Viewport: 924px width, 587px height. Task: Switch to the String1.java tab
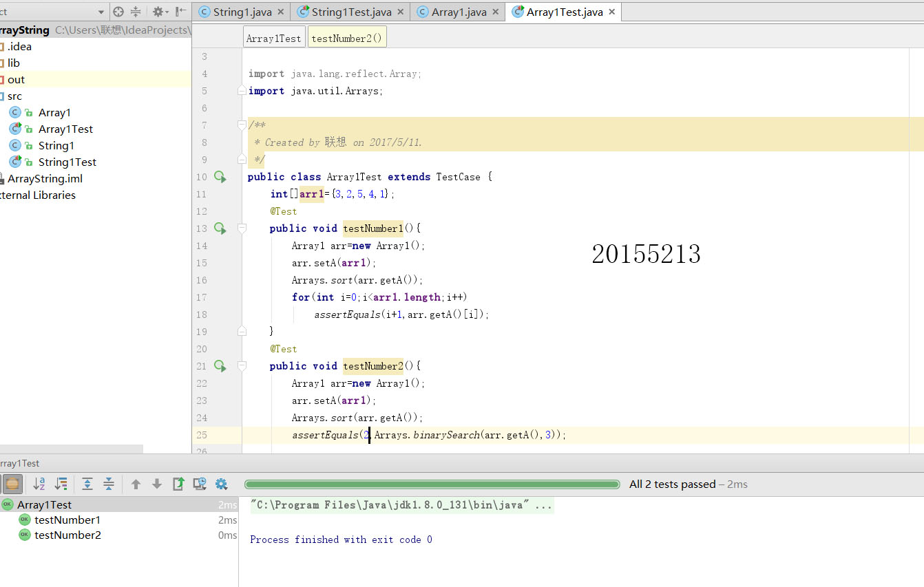pyautogui.click(x=242, y=12)
